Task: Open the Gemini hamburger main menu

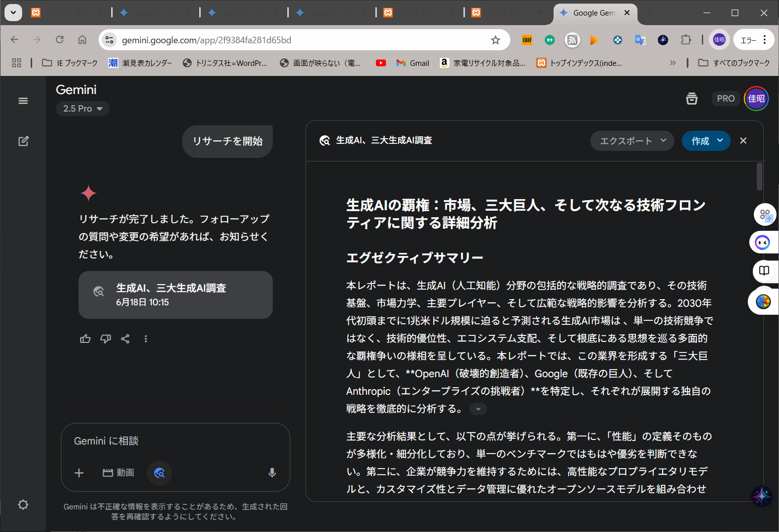Action: [x=23, y=101]
